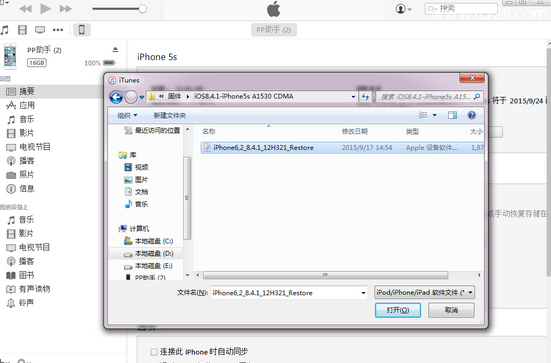Viewport: 551px width, 363px height.
Task: Click 新建文件夹 button
Action: click(170, 115)
